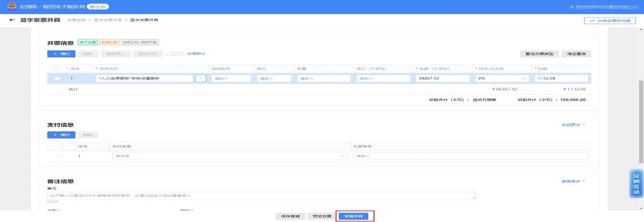The width and height of the screenshot is (644, 222).
Task: Select the 山东 region selector in header
Action: (x=98, y=7)
